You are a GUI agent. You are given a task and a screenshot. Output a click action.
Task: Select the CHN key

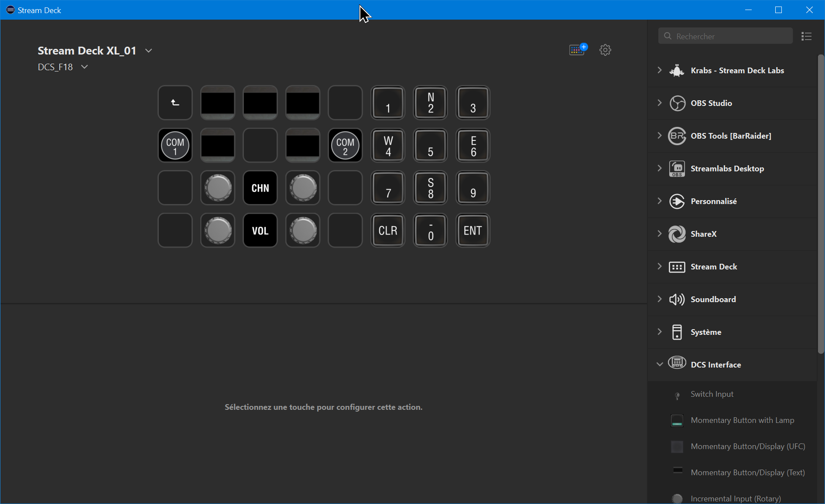pyautogui.click(x=260, y=188)
